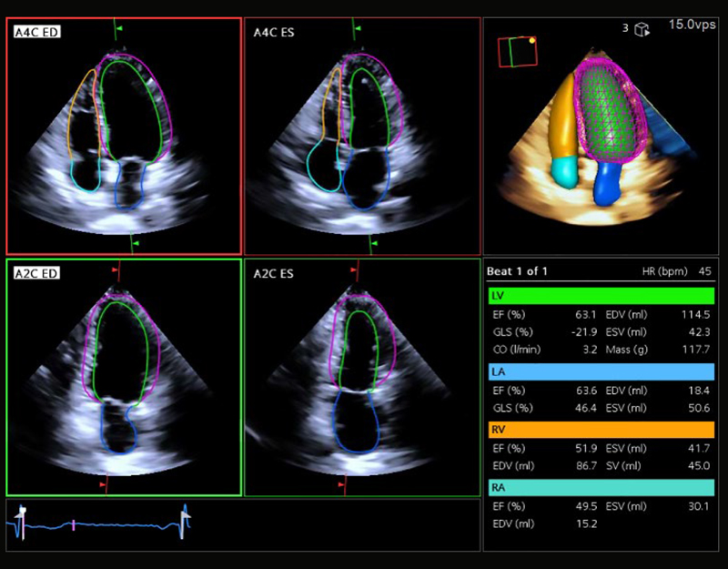The image size is (728, 569).
Task: Click the green arrow marker atop A4C ED
Action: [x=116, y=30]
